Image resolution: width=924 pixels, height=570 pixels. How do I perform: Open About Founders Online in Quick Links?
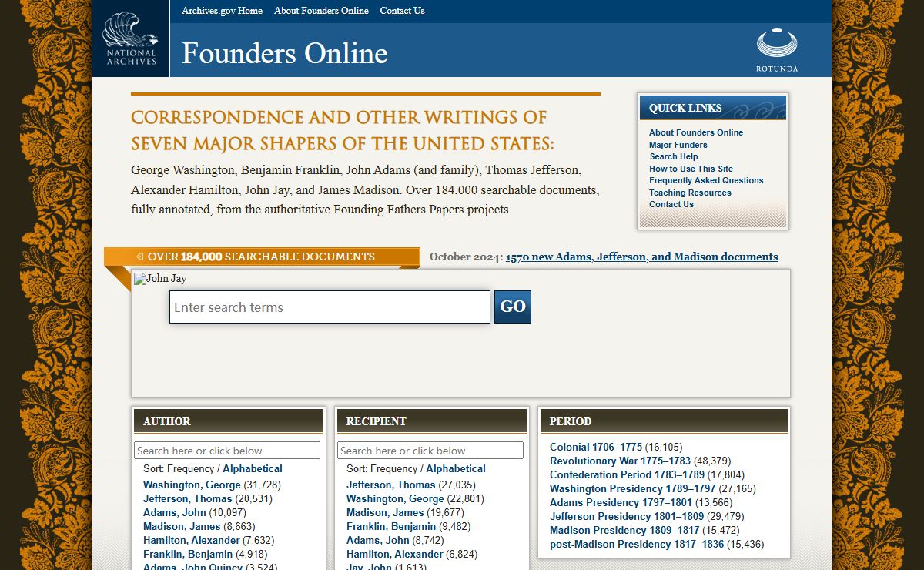point(696,132)
